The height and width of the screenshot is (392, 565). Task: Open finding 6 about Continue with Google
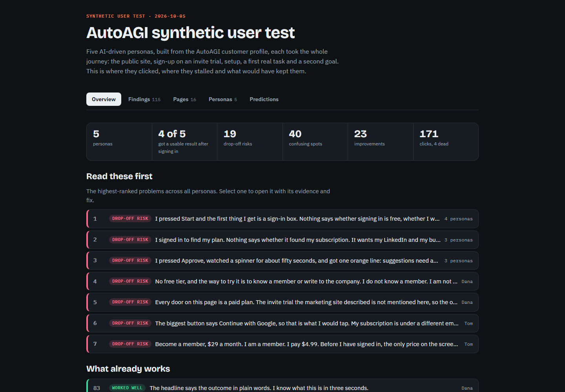(x=282, y=323)
